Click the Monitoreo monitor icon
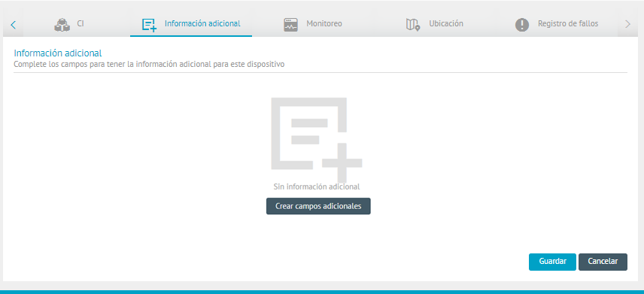 click(291, 25)
